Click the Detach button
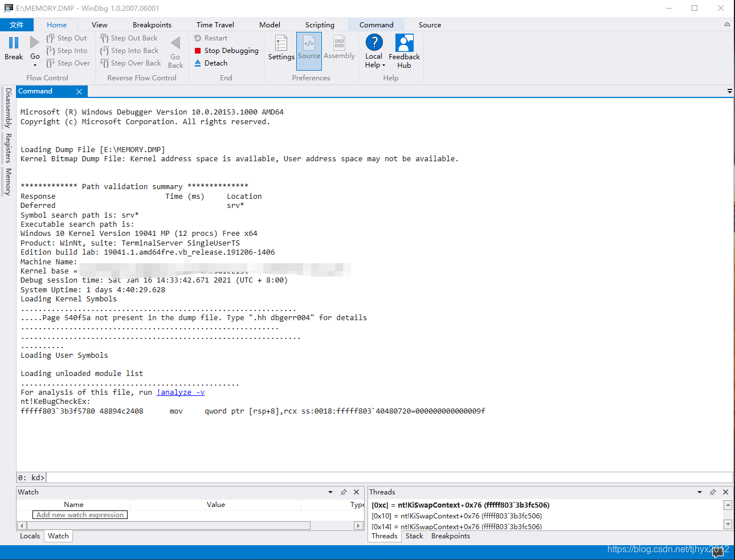 tap(210, 63)
